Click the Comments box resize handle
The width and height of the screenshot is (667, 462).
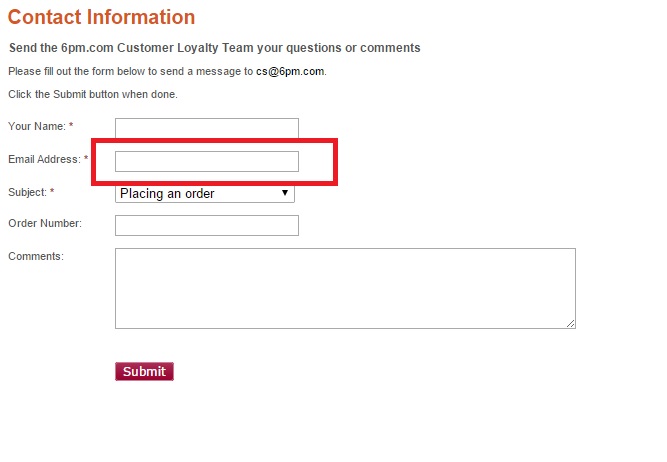pyautogui.click(x=571, y=323)
